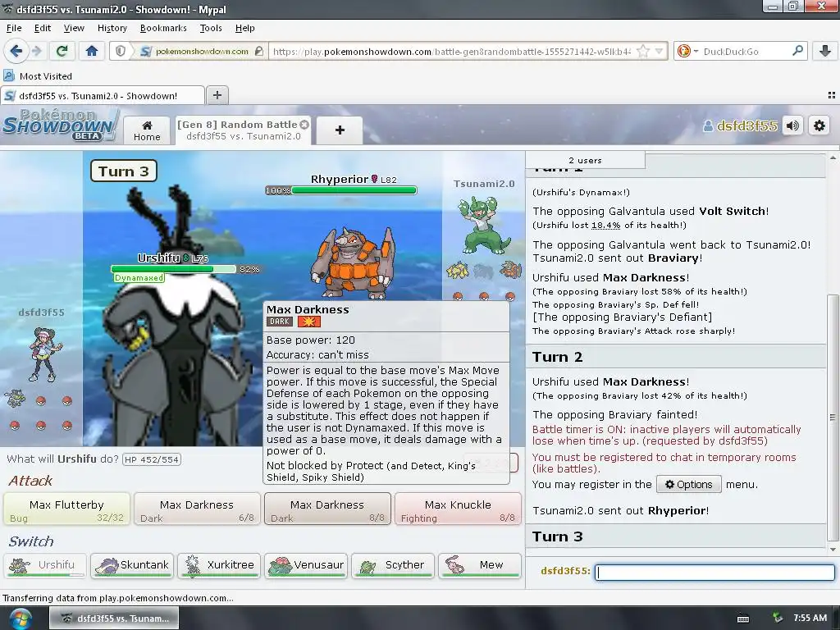This screenshot has height=630, width=840.
Task: Click the dsfd3f55 trainer avatar
Action: tap(46, 354)
